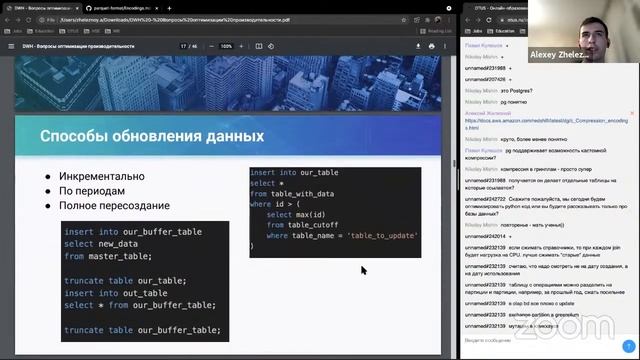Click the chat message 'это Postgres?'
This screenshot has width=640, height=360.
pos(516,91)
